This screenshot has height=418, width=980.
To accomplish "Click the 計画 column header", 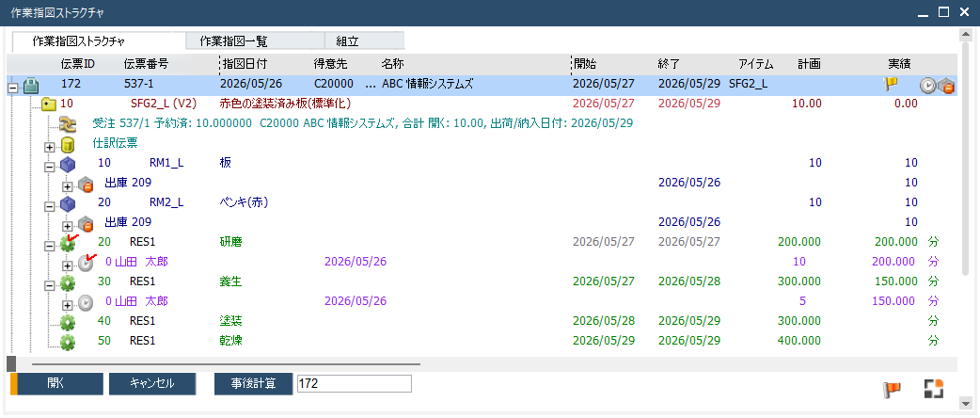I will coord(809,64).
